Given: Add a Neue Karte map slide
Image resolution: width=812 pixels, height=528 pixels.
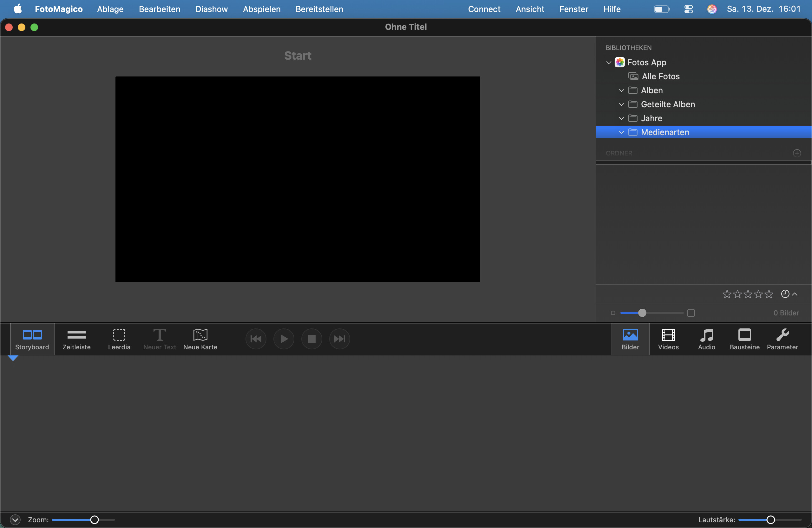Looking at the screenshot, I should click(200, 339).
